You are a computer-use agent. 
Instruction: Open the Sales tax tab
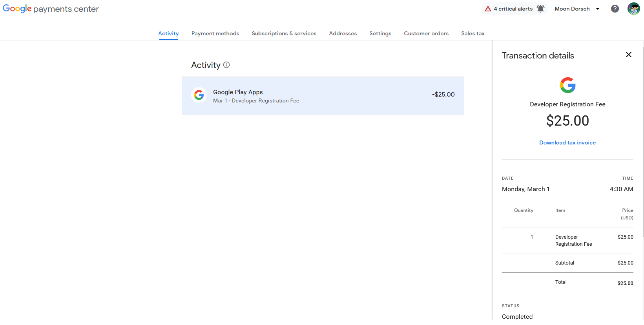coord(473,33)
